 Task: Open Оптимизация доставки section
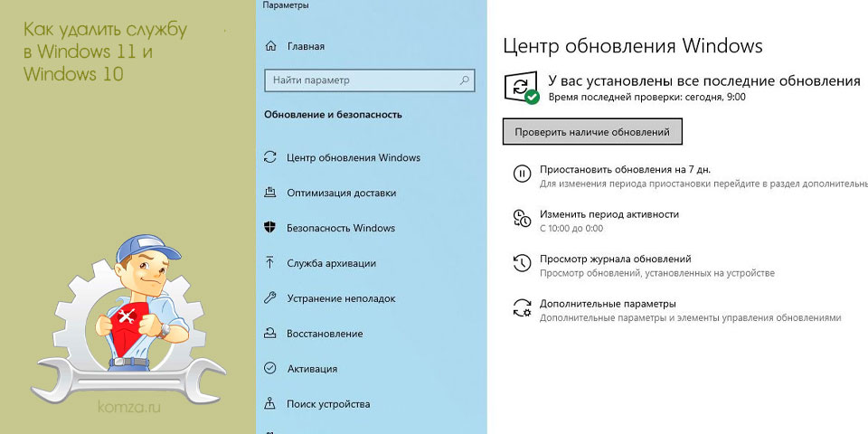[x=342, y=193]
